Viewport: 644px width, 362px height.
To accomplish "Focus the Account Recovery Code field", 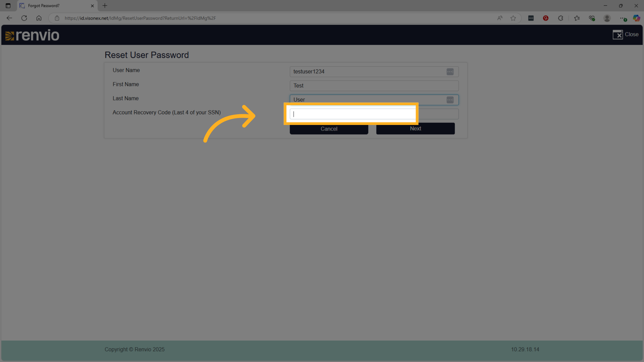I will [x=374, y=114].
